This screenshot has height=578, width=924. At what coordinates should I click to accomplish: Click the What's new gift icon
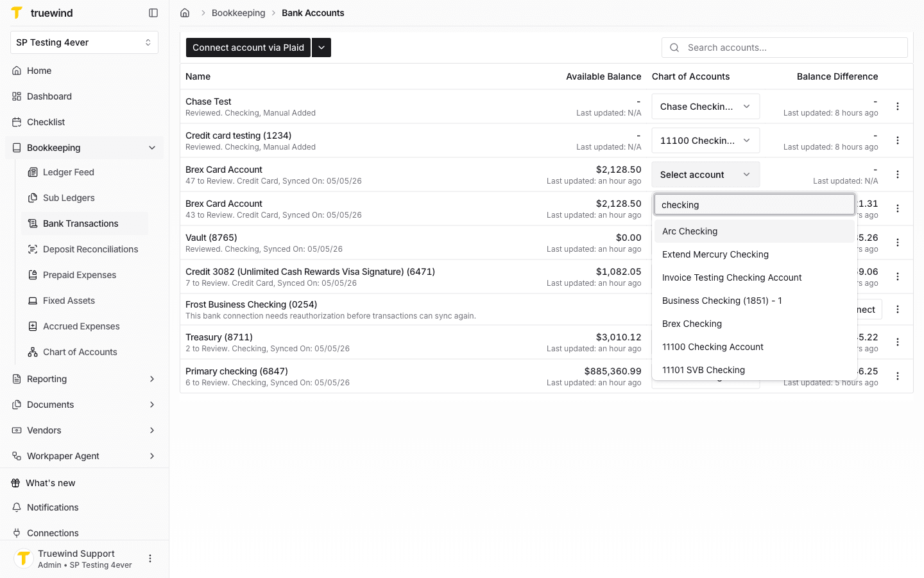pyautogui.click(x=15, y=483)
